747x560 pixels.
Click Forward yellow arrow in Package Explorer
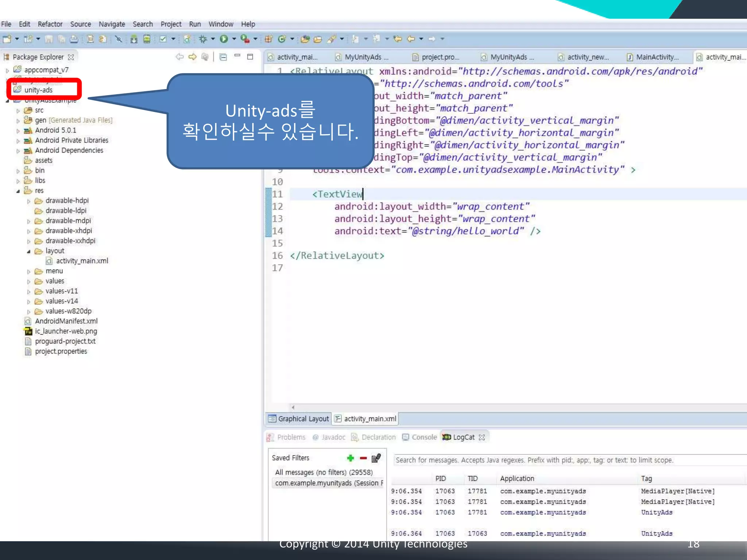click(192, 57)
